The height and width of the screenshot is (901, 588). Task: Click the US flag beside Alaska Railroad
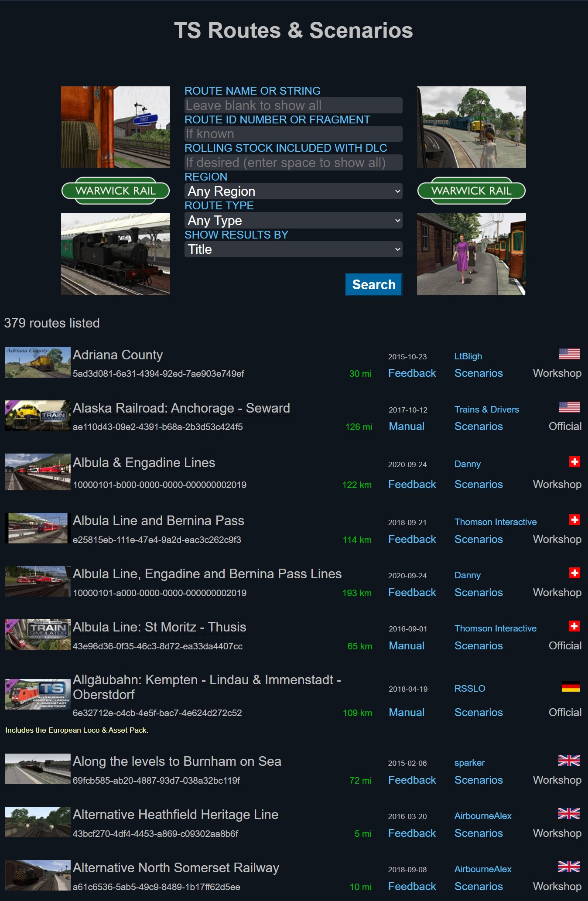pos(569,407)
